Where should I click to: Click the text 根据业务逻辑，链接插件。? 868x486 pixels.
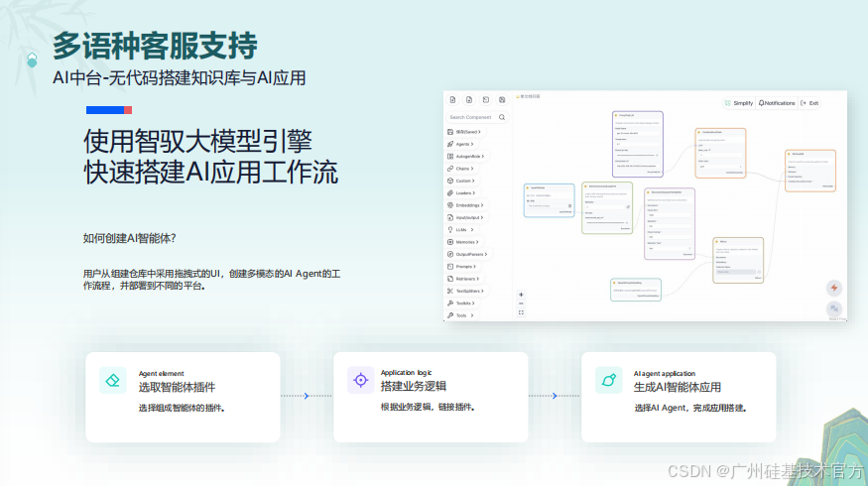pos(428,407)
